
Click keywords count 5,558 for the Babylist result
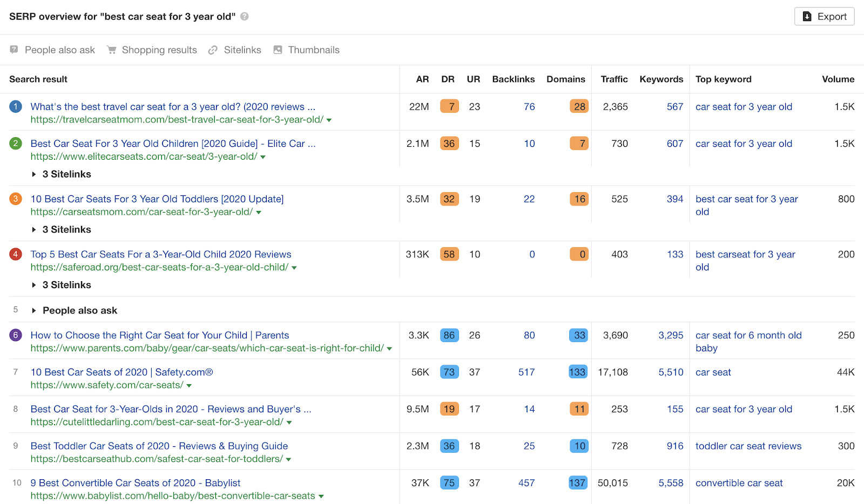671,483
